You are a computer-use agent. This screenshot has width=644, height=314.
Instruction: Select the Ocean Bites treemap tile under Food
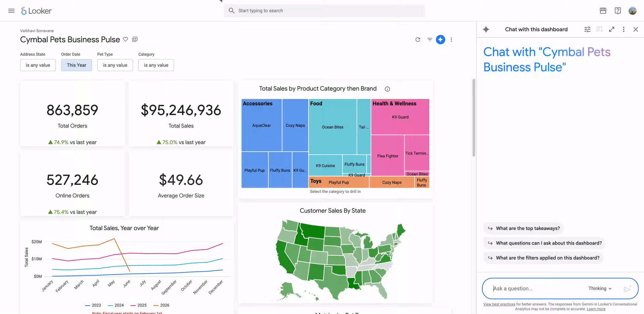coord(333,127)
